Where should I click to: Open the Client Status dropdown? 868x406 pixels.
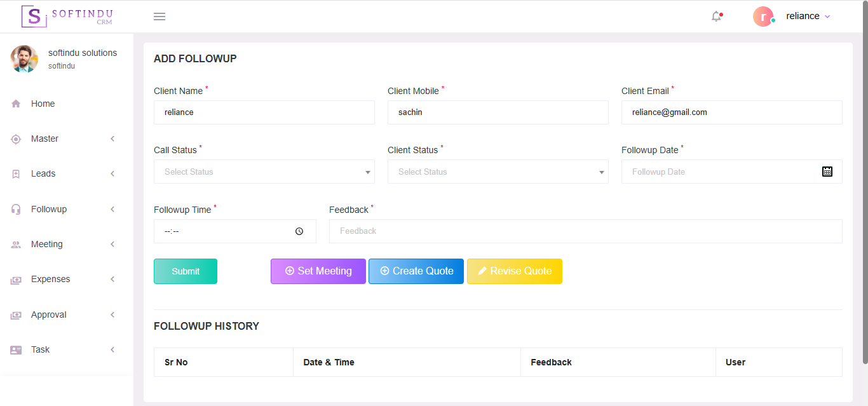tap(498, 172)
